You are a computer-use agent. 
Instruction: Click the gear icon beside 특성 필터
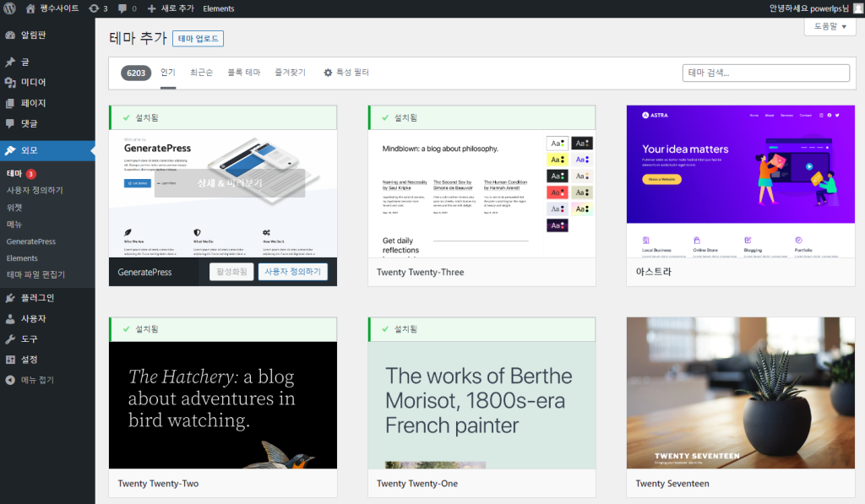click(x=328, y=73)
